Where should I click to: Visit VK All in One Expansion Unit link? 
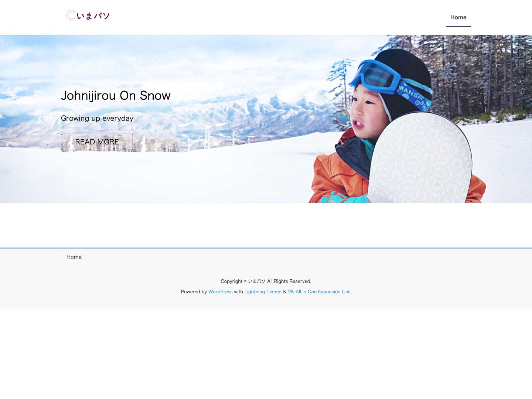pyautogui.click(x=319, y=292)
